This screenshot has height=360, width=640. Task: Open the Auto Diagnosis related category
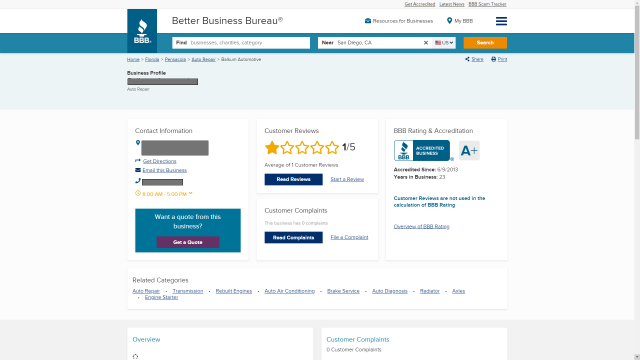point(390,291)
